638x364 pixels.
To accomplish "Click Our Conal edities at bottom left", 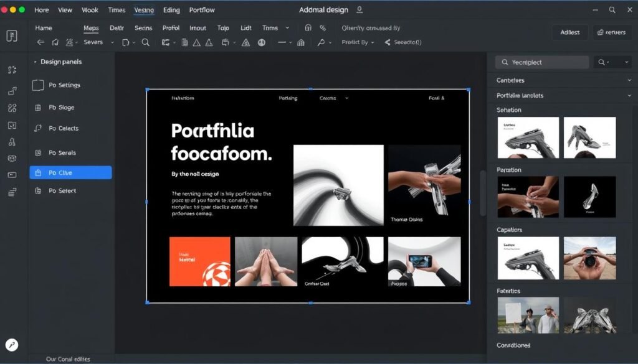I will pyautogui.click(x=69, y=359).
